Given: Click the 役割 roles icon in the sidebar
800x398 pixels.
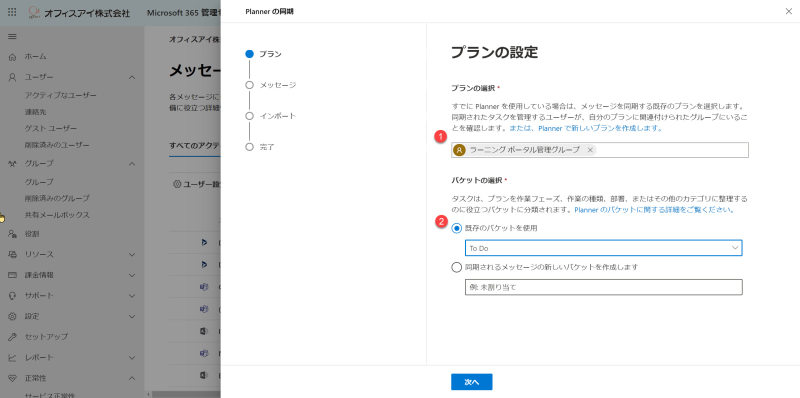Looking at the screenshot, I should click(x=13, y=234).
